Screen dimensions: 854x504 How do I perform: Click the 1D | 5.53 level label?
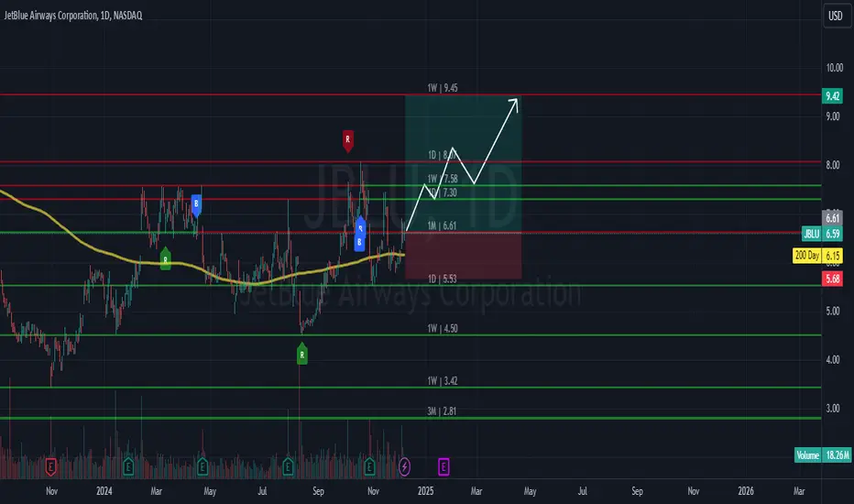(x=443, y=279)
